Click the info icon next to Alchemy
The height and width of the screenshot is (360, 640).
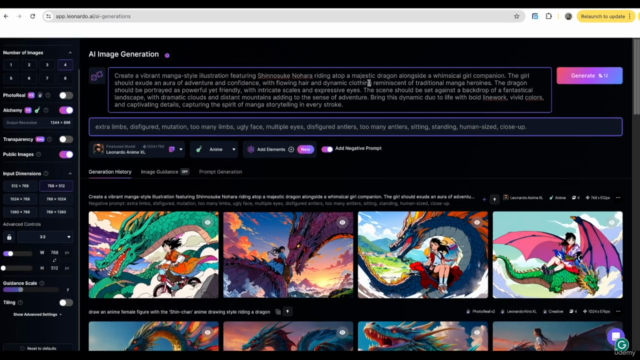[x=46, y=110]
